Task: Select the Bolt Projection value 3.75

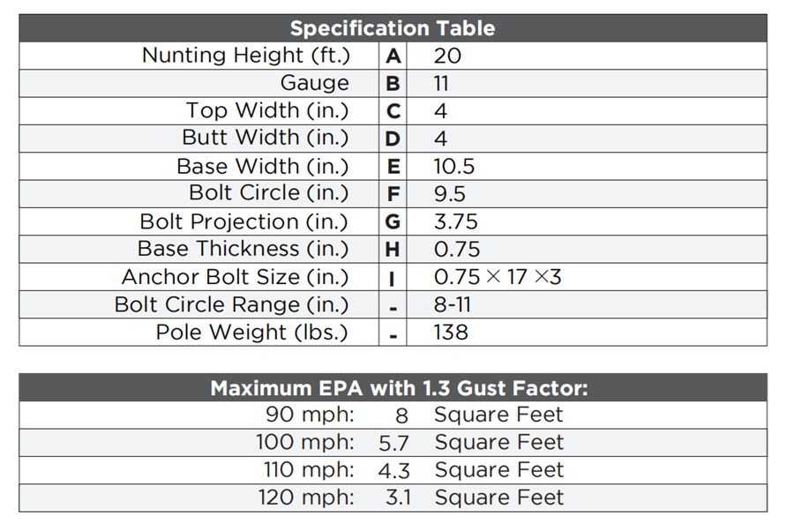Action: click(456, 221)
